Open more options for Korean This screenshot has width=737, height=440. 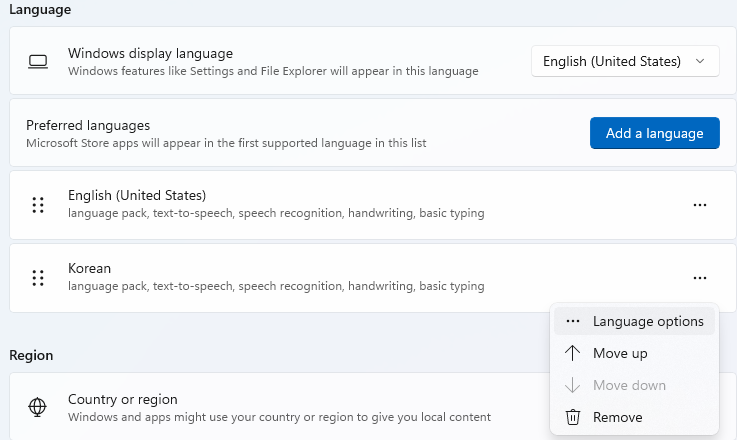coord(700,278)
